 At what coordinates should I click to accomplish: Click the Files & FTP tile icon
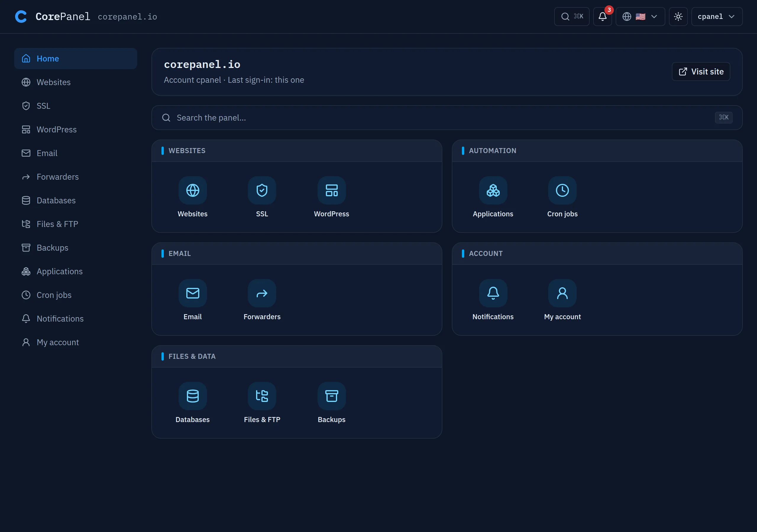click(x=262, y=396)
